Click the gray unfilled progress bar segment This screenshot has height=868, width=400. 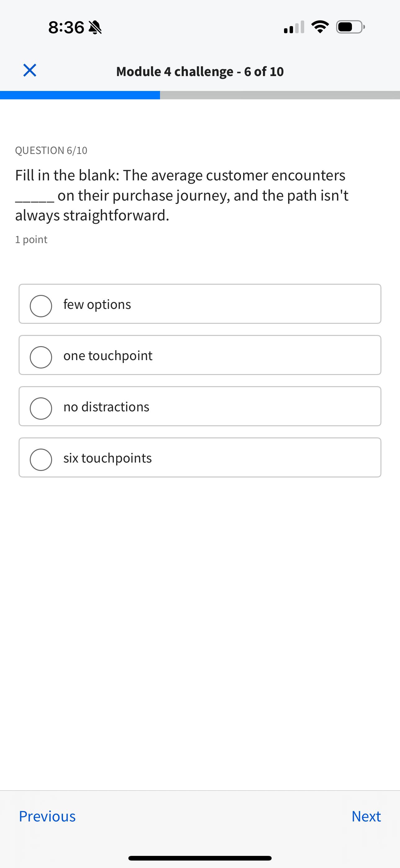click(x=279, y=95)
